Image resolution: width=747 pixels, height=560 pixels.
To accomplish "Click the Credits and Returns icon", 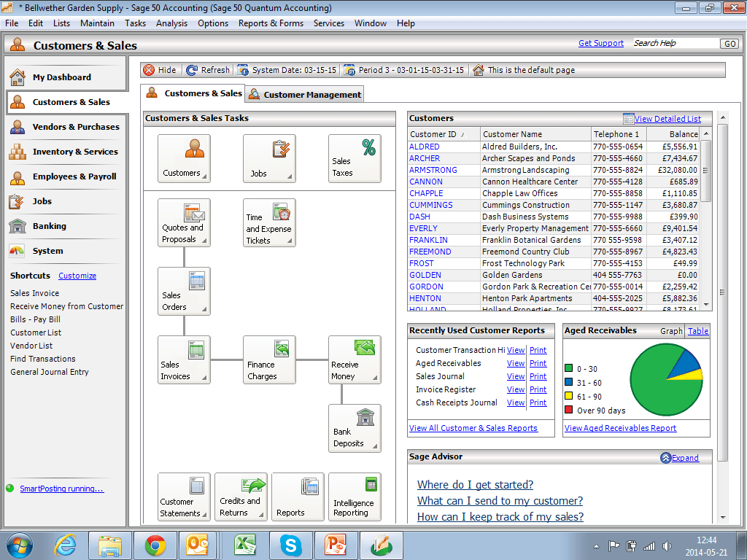I will [241, 497].
